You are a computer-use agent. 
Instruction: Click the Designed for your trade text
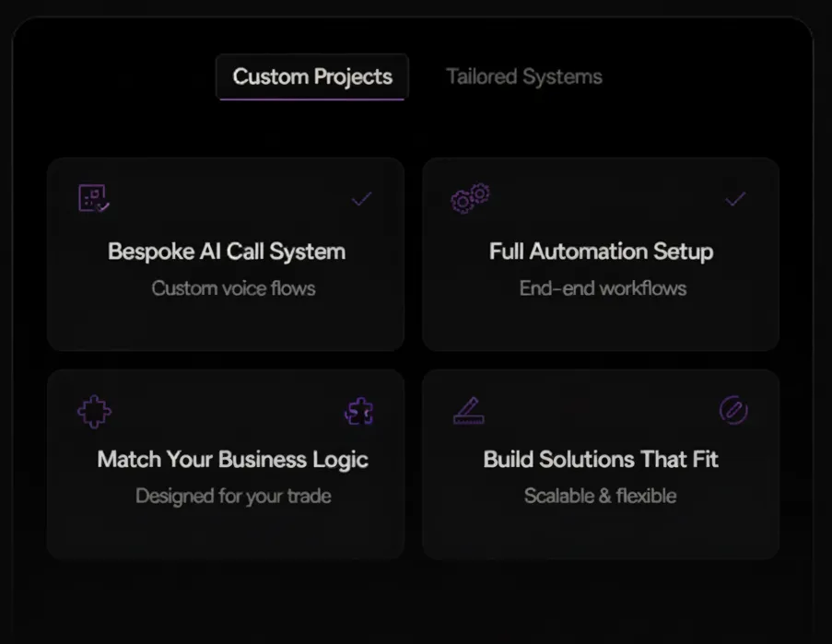233,496
